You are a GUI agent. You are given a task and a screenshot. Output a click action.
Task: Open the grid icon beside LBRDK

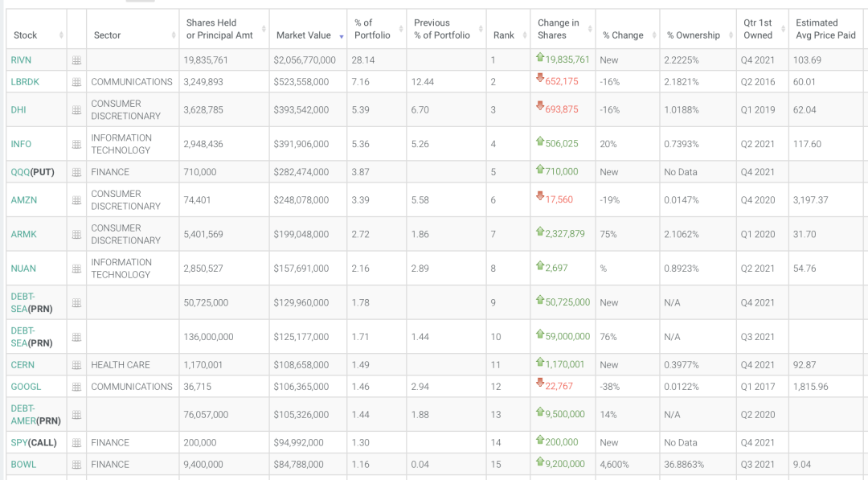coord(76,82)
